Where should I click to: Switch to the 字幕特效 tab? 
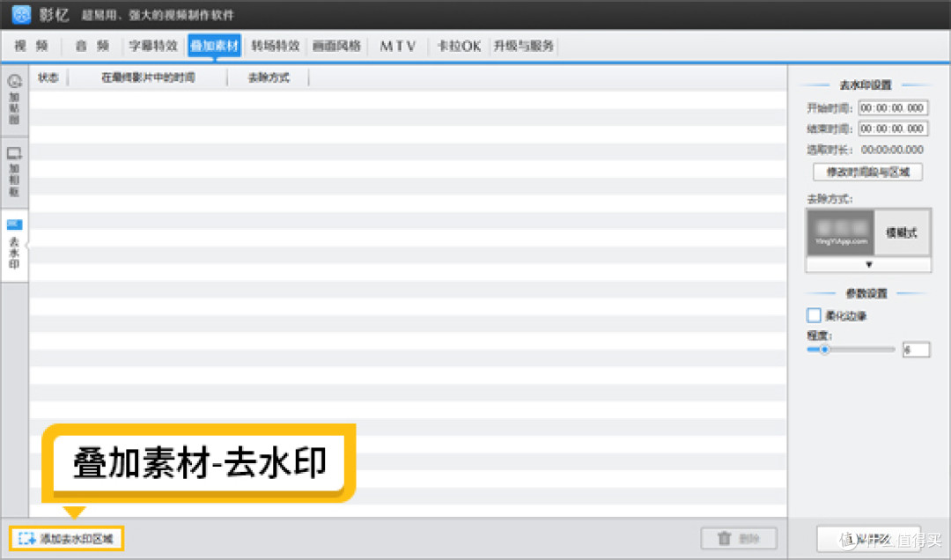153,46
